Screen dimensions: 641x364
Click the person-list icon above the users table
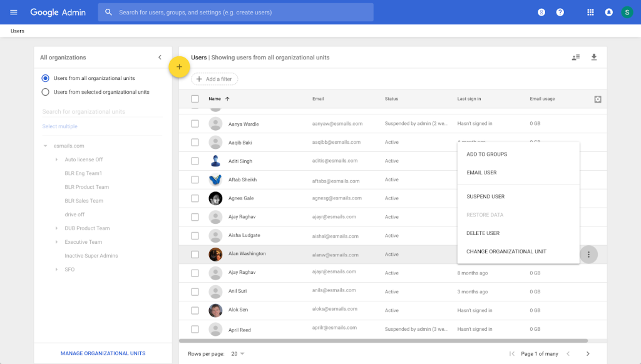pos(575,57)
